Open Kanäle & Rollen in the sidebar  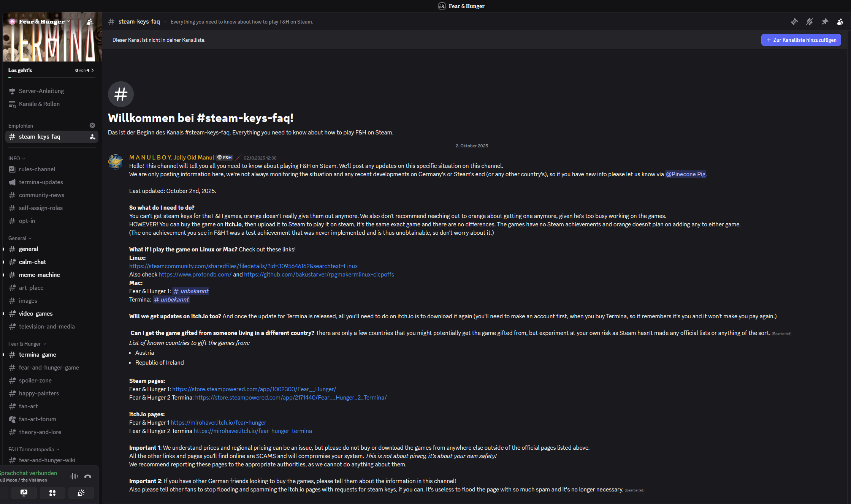point(39,104)
